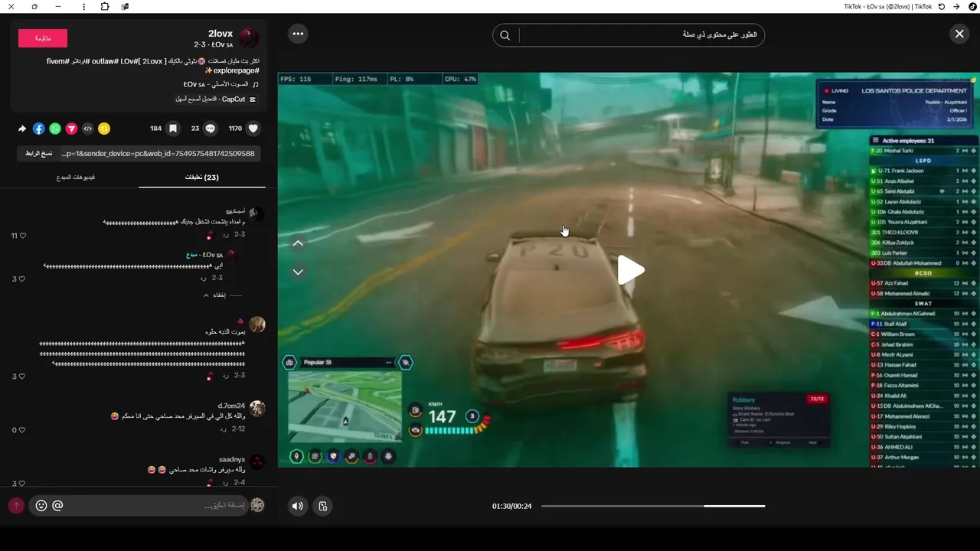Open the three-dots more options button
980x551 pixels.
point(298,34)
